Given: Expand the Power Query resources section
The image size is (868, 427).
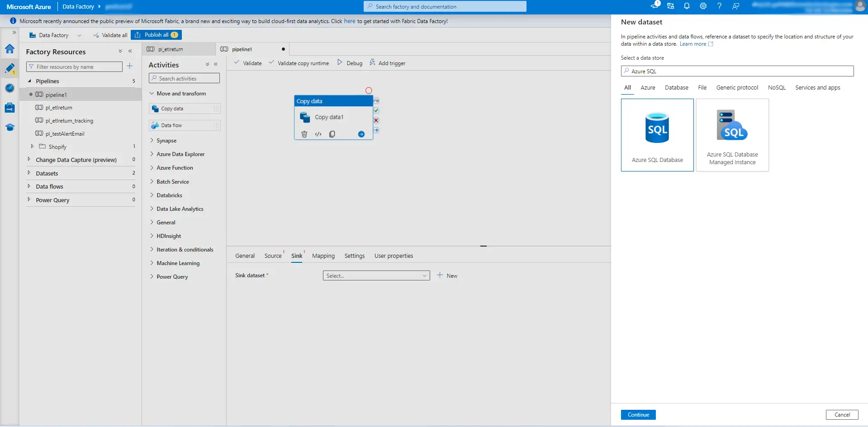Looking at the screenshot, I should point(29,199).
